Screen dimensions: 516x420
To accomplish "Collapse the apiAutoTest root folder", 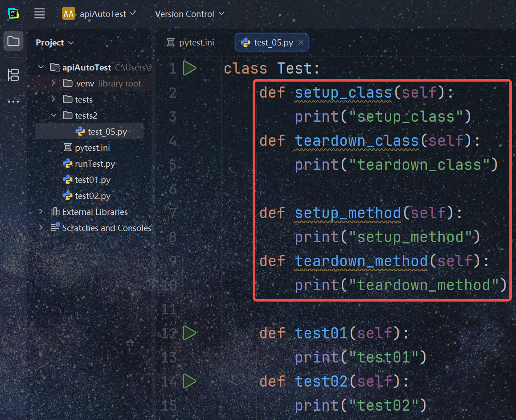I will coord(41,67).
